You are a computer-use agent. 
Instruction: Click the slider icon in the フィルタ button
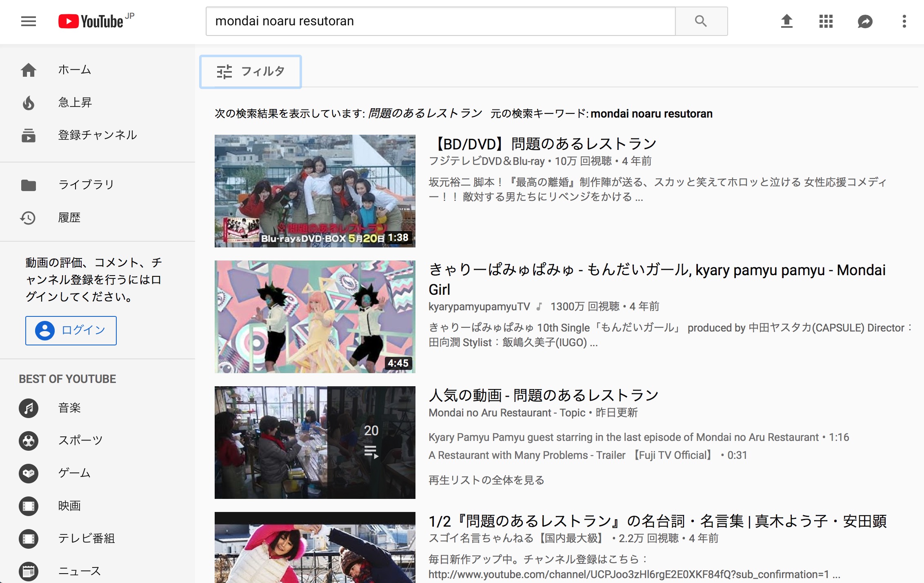(224, 72)
